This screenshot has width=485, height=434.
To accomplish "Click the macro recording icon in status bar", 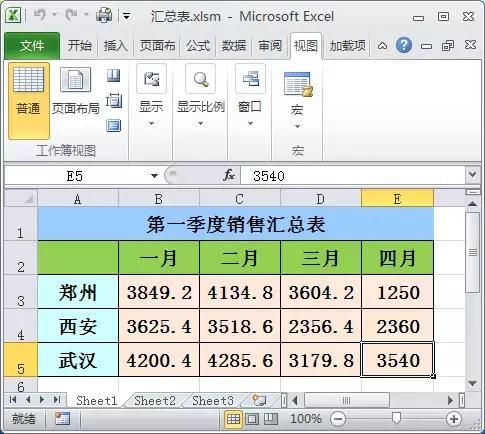I will pyautogui.click(x=62, y=418).
